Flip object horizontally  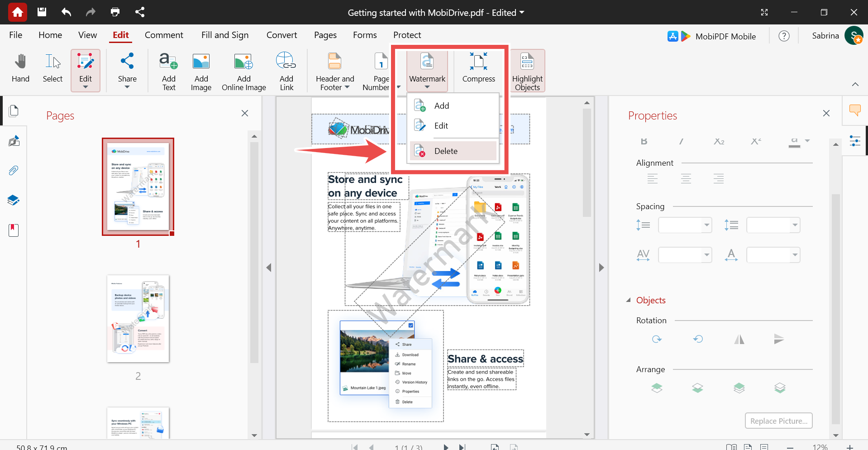coord(739,339)
